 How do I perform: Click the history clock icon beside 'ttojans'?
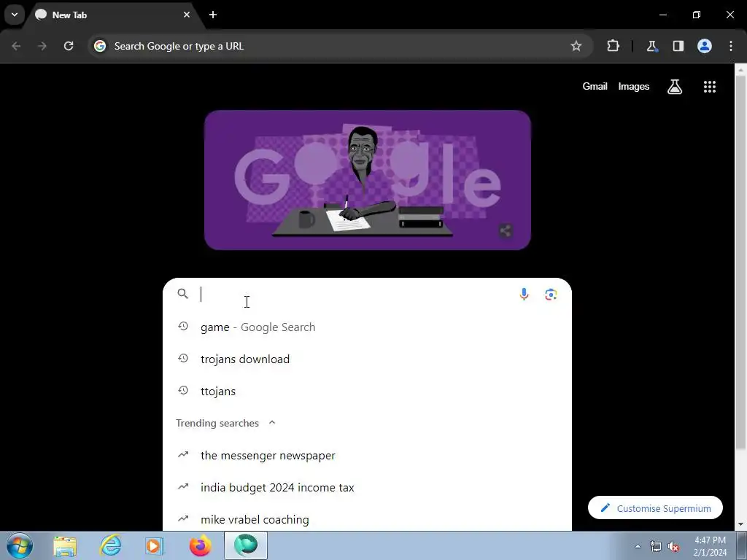click(x=183, y=391)
